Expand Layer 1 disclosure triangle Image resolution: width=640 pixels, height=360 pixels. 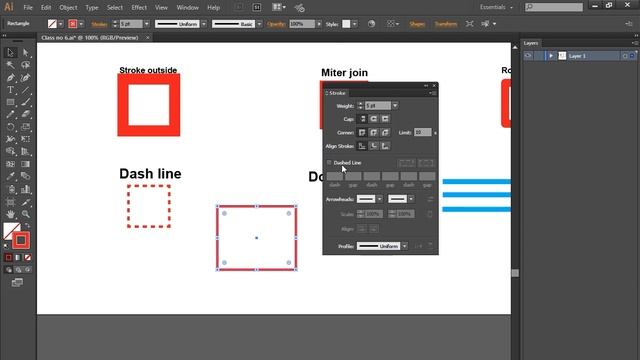click(551, 56)
